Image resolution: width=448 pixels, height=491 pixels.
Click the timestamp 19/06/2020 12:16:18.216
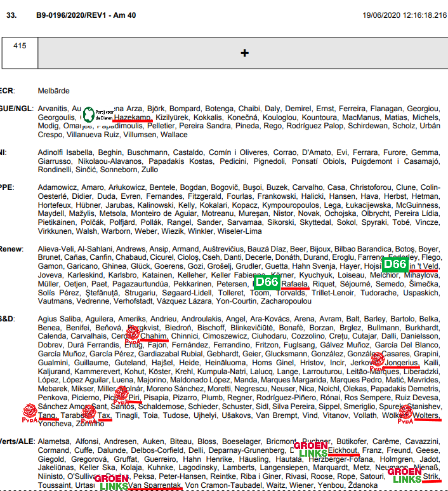click(404, 15)
